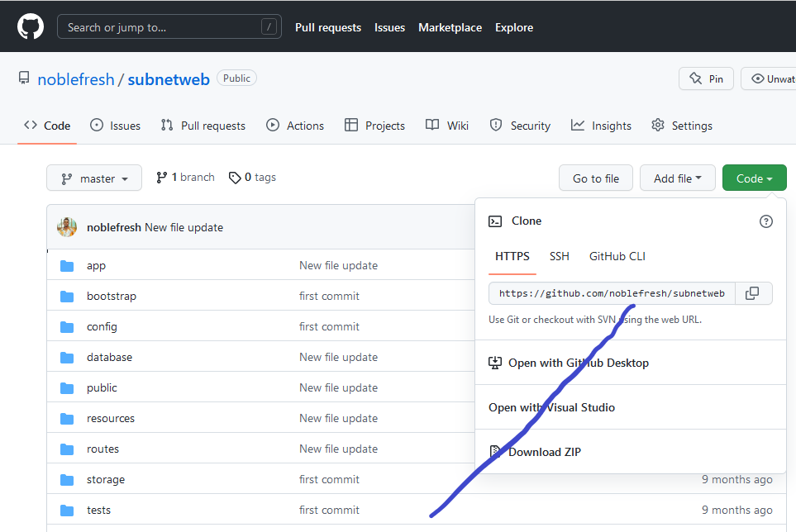Open the app folder name
This screenshot has height=532, width=796.
(96, 266)
